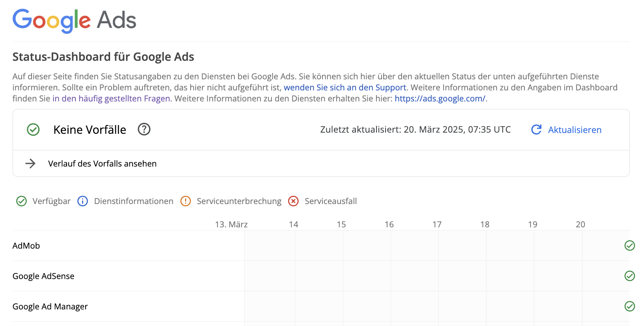Image resolution: width=644 pixels, height=326 pixels.
Task: Click the 'Dienstinformationen' legend label
Action: tap(134, 201)
